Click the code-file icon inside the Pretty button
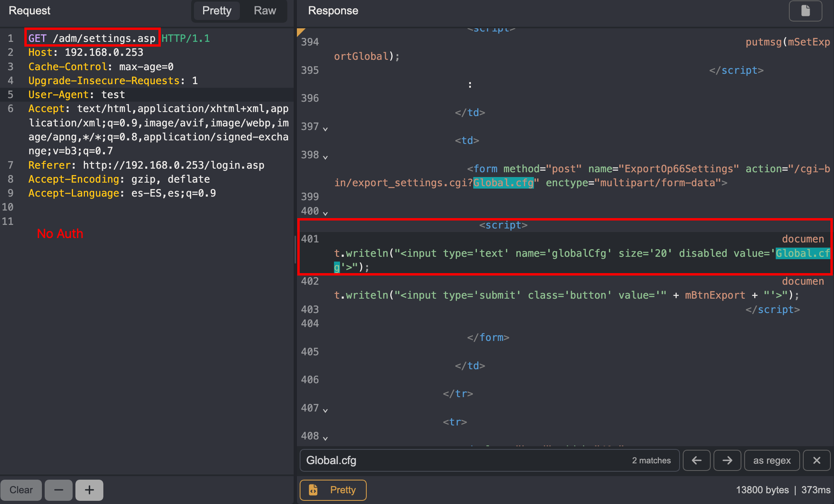Image resolution: width=834 pixels, height=504 pixels. (x=313, y=490)
